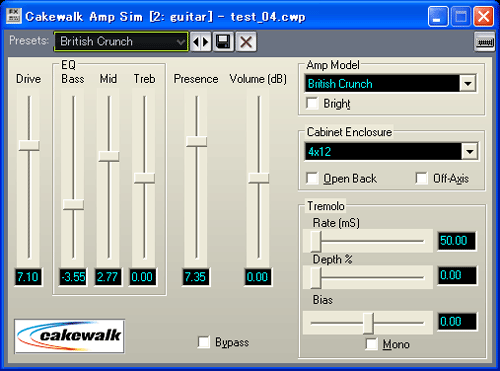Toggle the Mono tremolo checkbox
The width and height of the screenshot is (500, 371).
click(371, 344)
